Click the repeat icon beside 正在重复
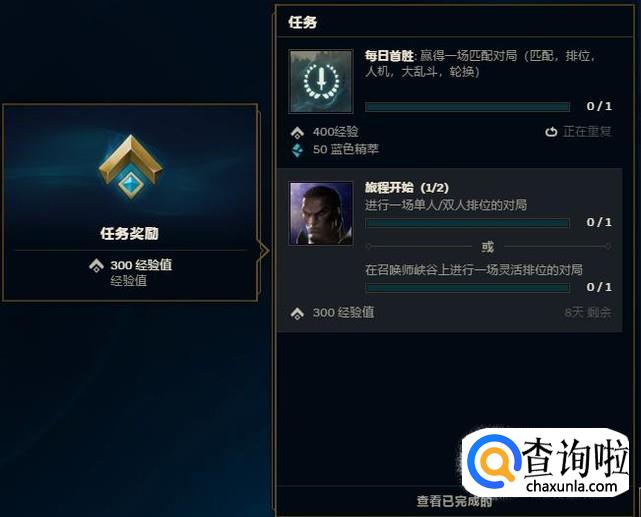641x517 pixels. [x=551, y=132]
